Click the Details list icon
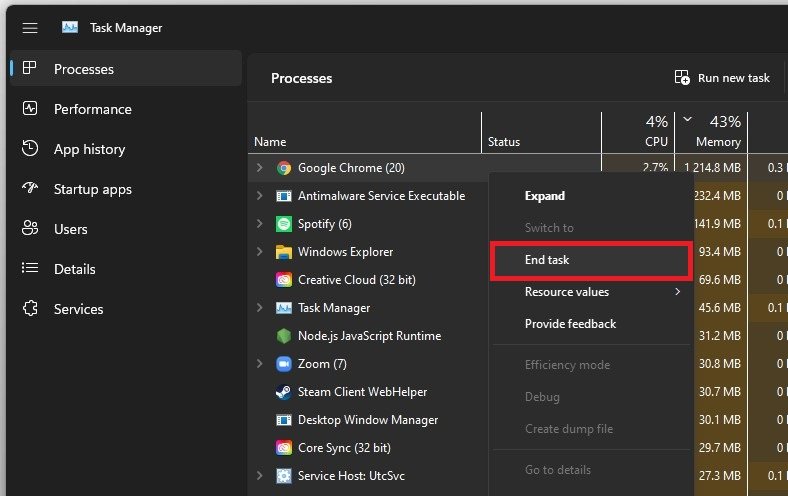 click(x=30, y=269)
